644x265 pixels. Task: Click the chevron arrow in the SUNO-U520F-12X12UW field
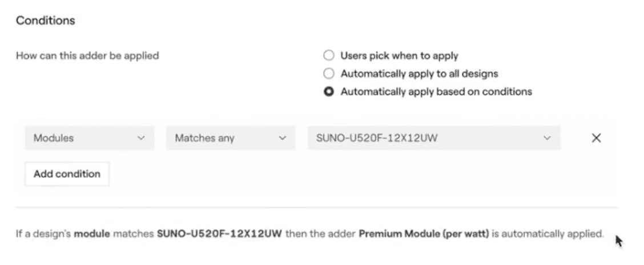pyautogui.click(x=547, y=138)
